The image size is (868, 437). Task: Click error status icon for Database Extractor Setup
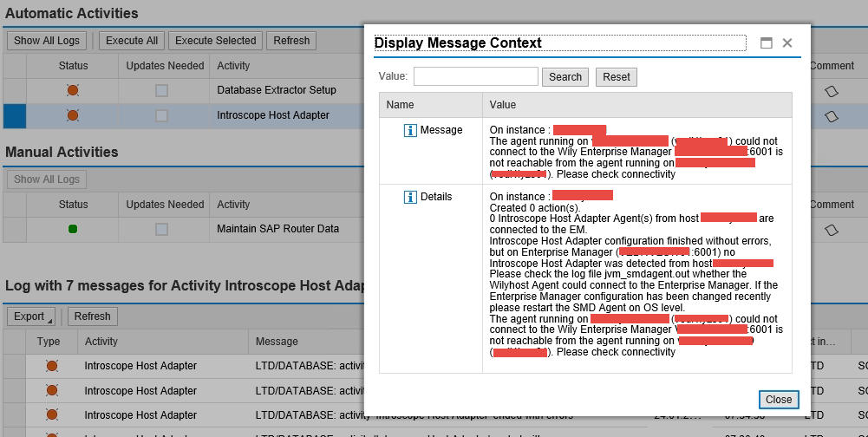73,90
